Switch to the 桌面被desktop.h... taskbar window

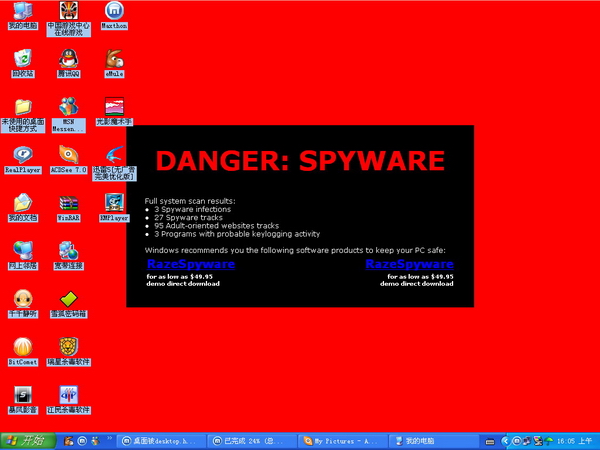point(161,441)
